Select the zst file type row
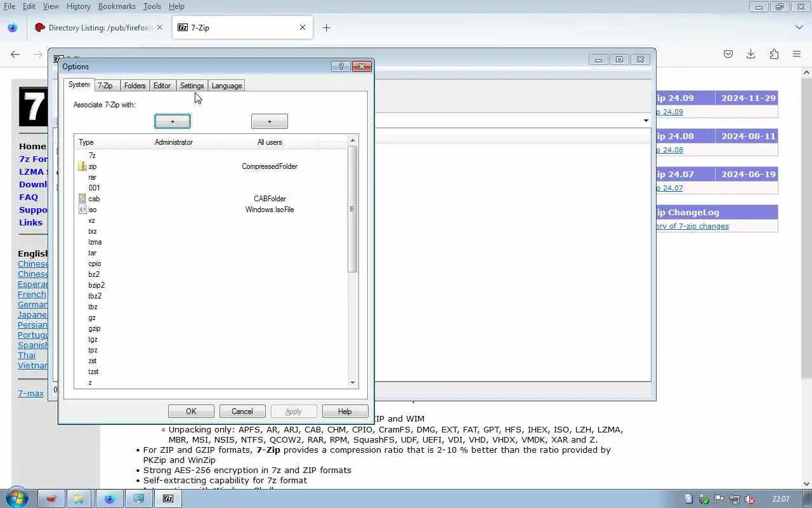 click(x=211, y=361)
